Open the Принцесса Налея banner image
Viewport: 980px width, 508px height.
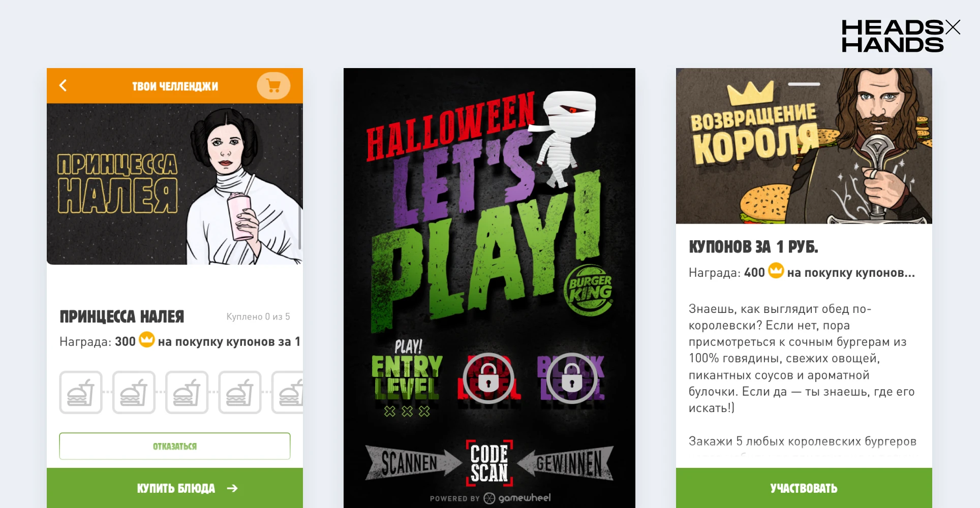(x=175, y=184)
